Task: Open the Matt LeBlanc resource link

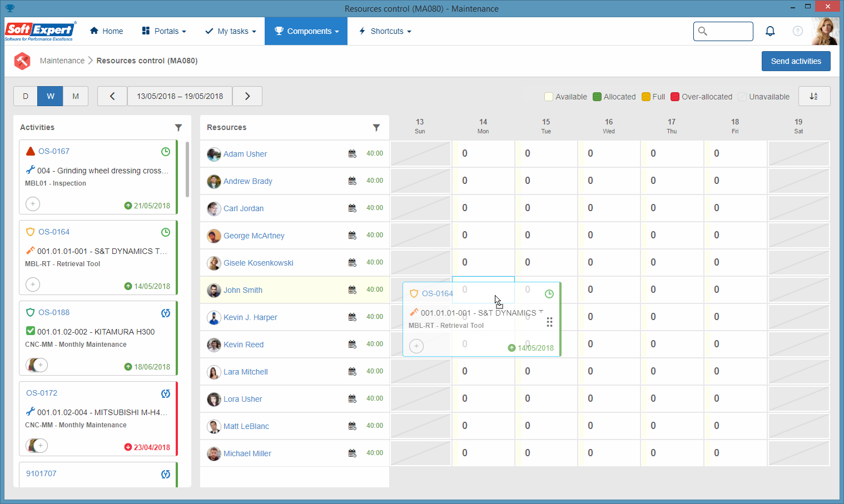Action: click(246, 426)
